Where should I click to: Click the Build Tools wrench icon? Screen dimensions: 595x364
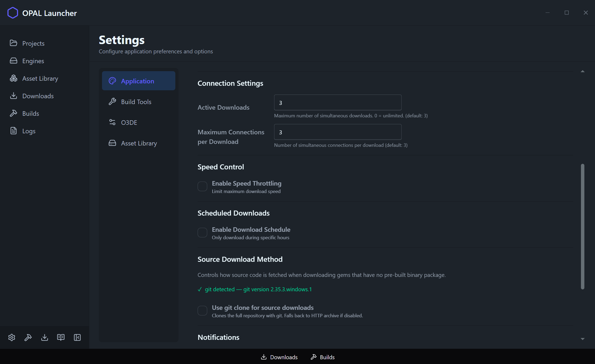pos(112,101)
